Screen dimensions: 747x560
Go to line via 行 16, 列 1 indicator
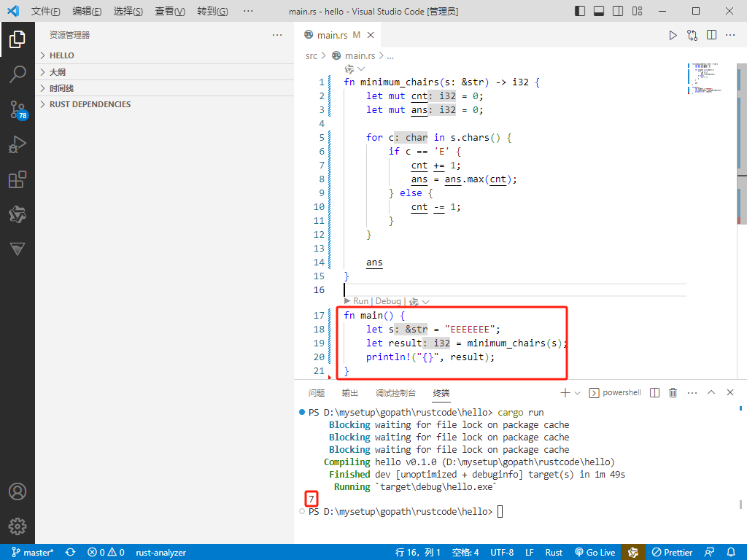(418, 553)
